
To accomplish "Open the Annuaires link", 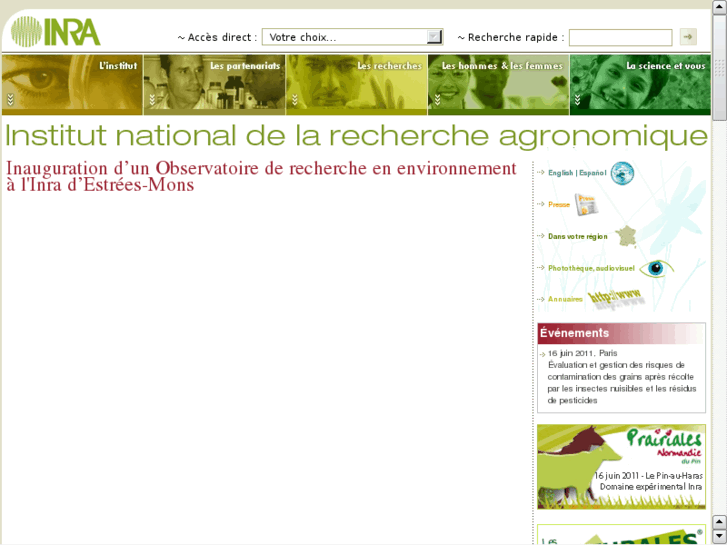I will coord(565,299).
